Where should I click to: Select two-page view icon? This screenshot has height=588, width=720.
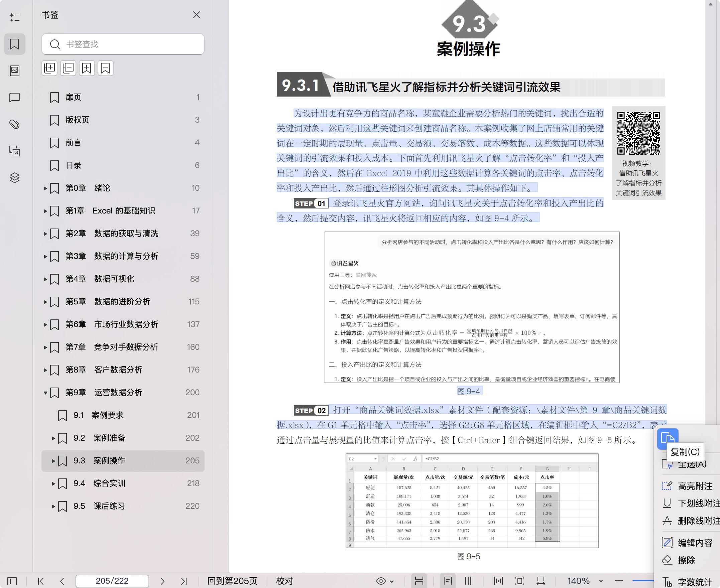469,581
